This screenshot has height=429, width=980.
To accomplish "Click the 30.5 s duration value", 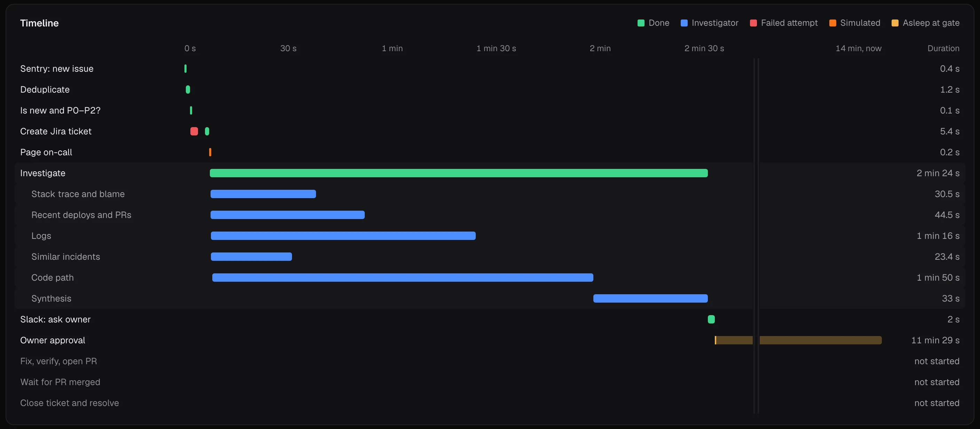I will pyautogui.click(x=947, y=194).
